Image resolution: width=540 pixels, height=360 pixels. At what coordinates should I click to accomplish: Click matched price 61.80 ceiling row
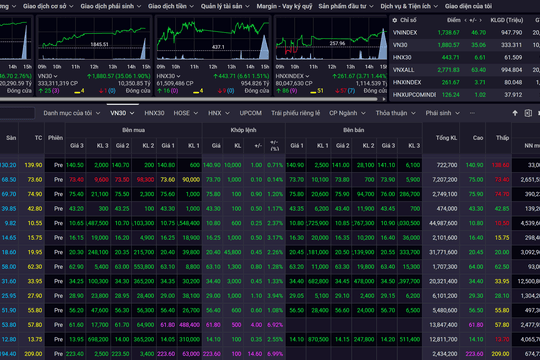[213, 325]
